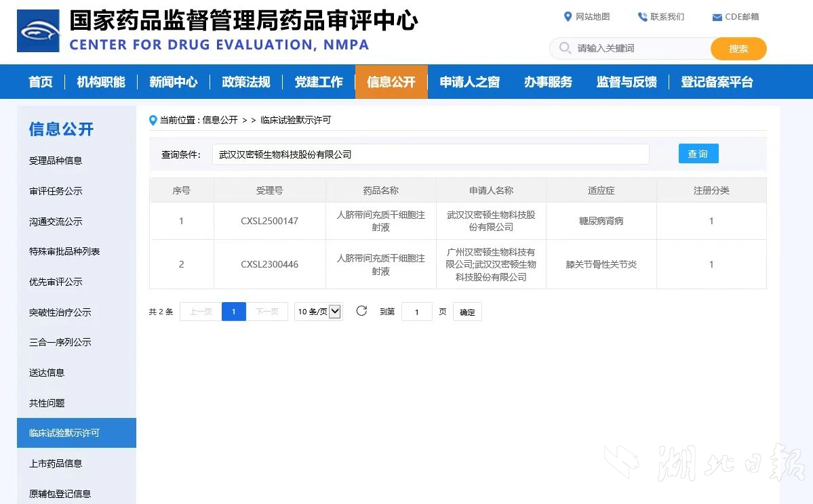Click the magnifier icon in search box
813x504 pixels.
(x=565, y=48)
